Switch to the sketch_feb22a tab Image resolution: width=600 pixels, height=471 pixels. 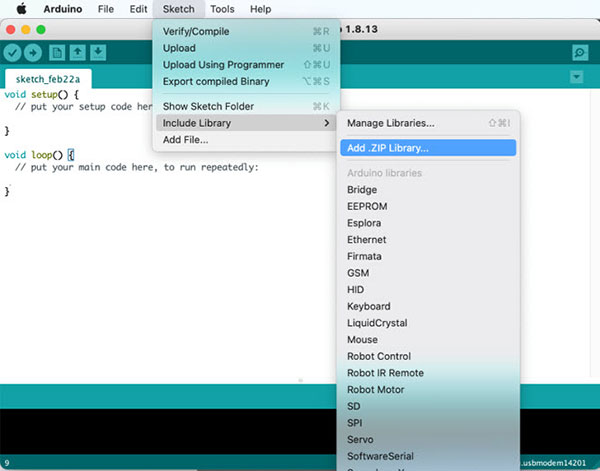coord(47,78)
